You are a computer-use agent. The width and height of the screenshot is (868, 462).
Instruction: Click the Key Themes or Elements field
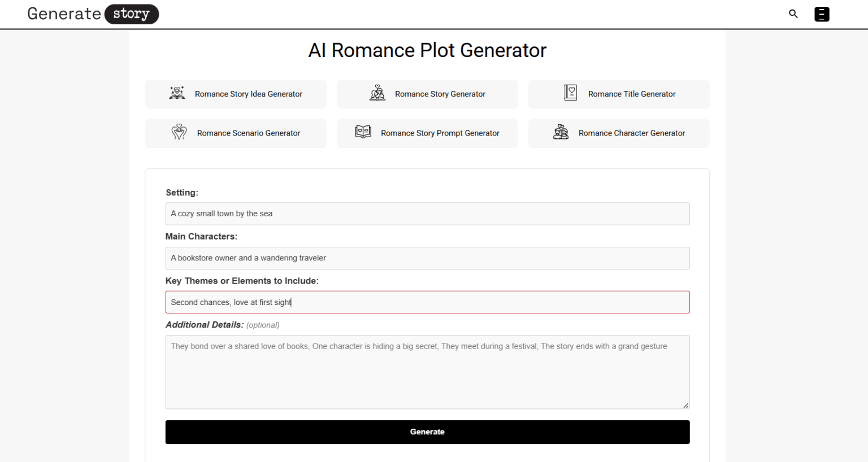(427, 302)
